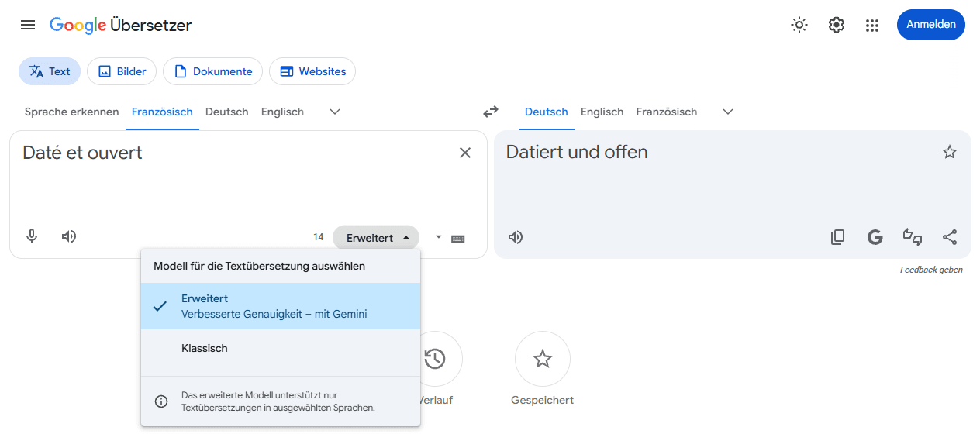
Task: Click the 'Modell für die Textübersetzung auswählen' heading
Action: [x=259, y=266]
